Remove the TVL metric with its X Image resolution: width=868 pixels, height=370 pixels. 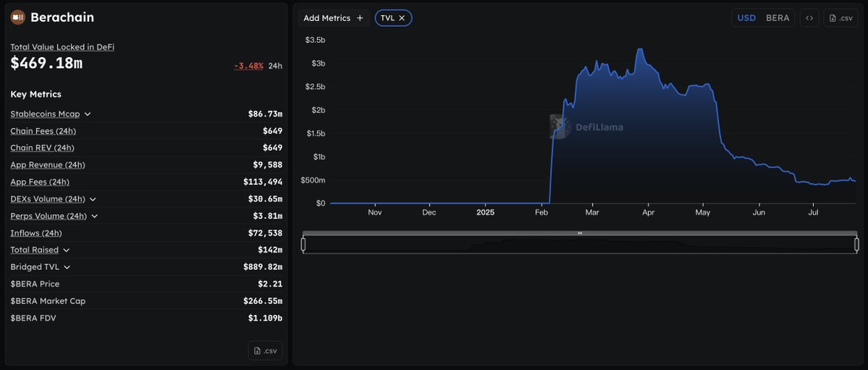[x=402, y=18]
